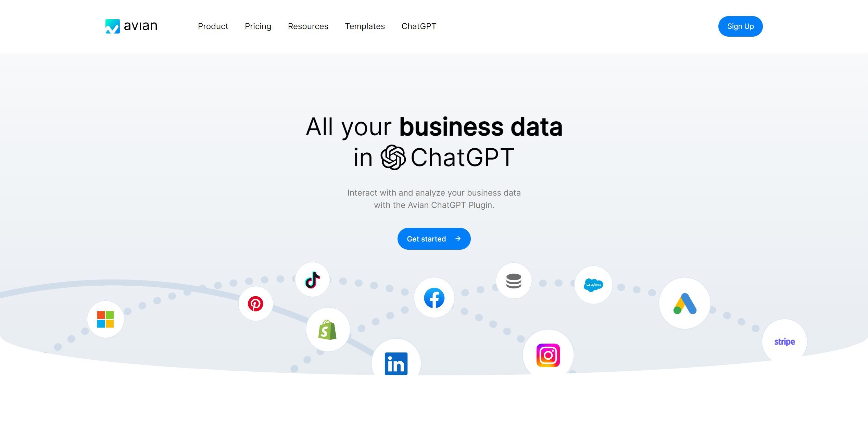Click the Sign Up button
Viewport: 868px width, 434px height.
[x=740, y=26]
